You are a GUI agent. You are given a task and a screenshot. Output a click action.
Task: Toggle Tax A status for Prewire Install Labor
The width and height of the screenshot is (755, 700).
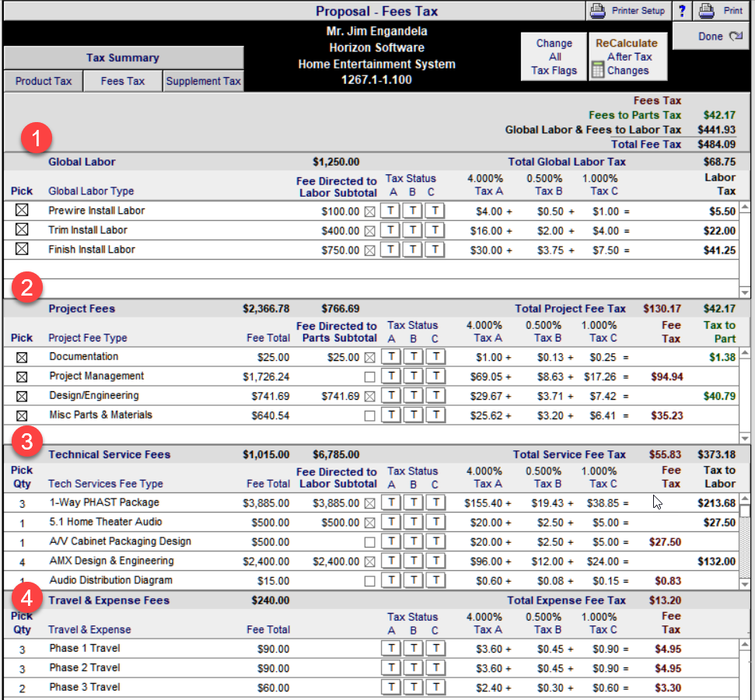tap(390, 211)
